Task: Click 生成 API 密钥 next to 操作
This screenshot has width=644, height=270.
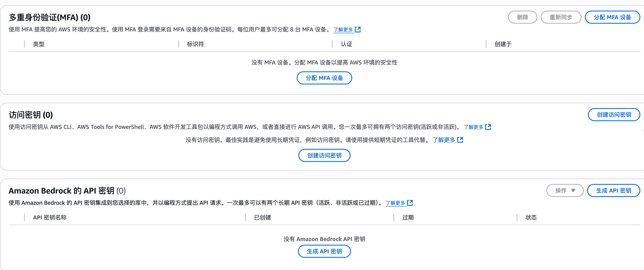Action: pyautogui.click(x=613, y=190)
